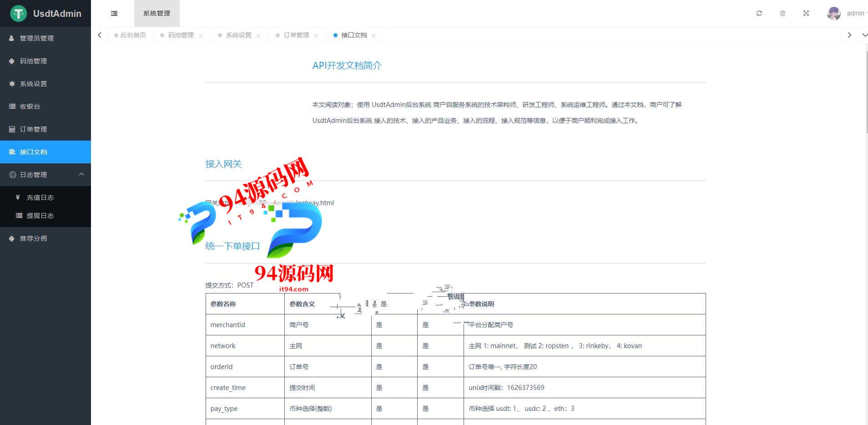Click the 统一下单接口 heading

232,246
